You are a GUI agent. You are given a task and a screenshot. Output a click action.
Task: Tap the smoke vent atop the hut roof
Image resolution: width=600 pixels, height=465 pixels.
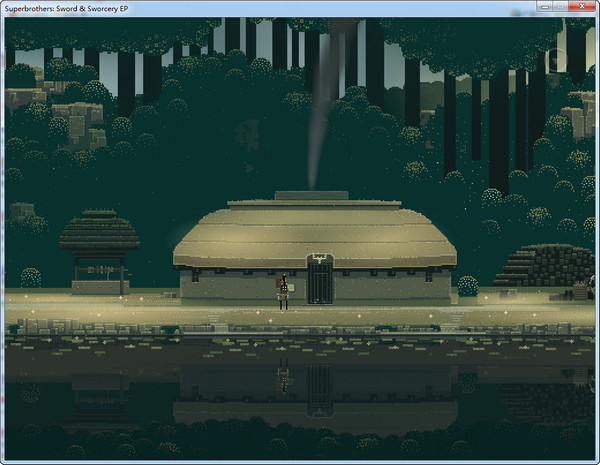[x=311, y=195]
